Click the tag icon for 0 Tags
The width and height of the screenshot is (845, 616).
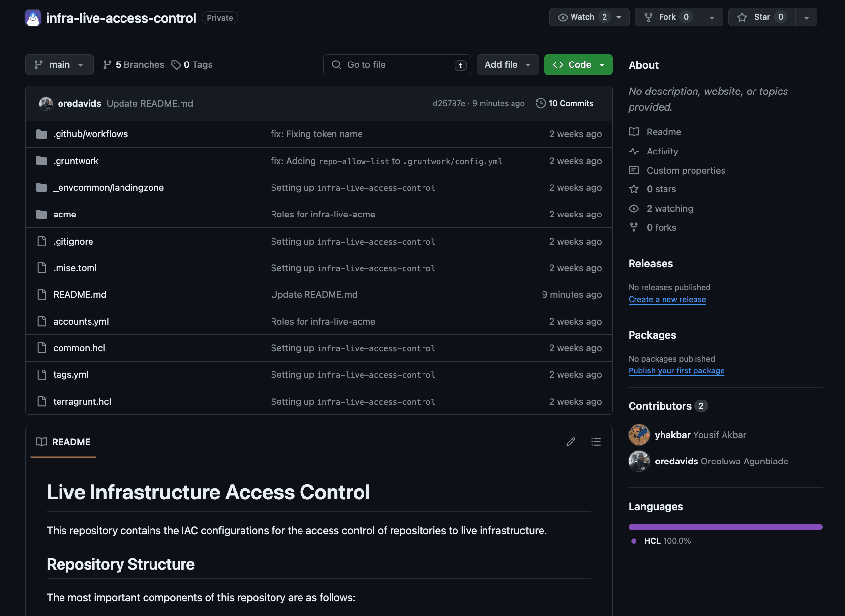(176, 65)
